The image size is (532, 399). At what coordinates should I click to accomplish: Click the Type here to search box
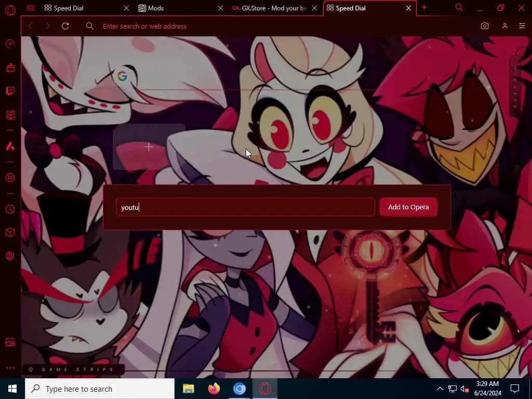pos(100,389)
